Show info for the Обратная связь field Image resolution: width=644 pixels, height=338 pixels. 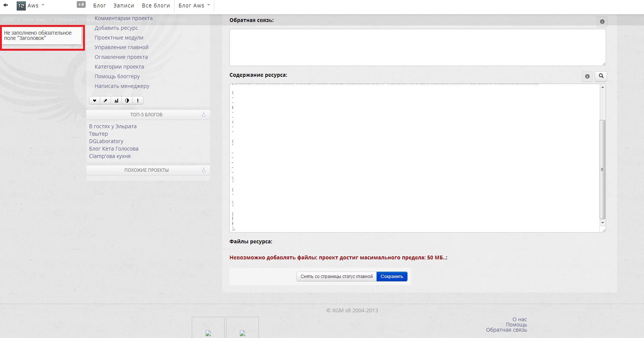coord(602,22)
